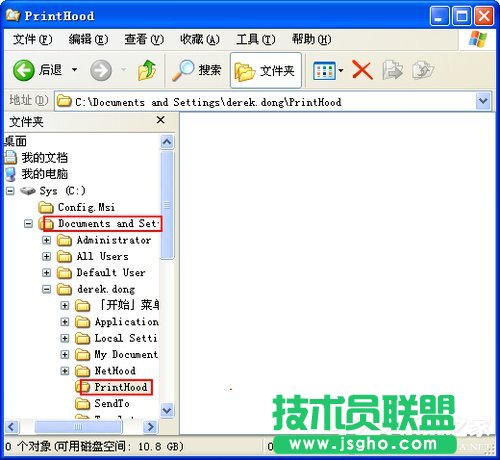Screen dimensions: 500x460
Task: Select the PrintHood folder in tree
Action: [x=121, y=387]
